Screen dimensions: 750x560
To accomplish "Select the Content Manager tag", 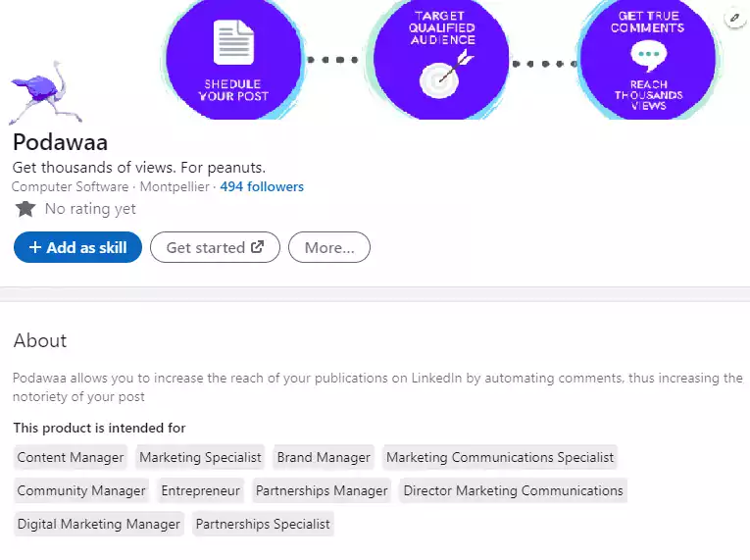I will tap(71, 457).
